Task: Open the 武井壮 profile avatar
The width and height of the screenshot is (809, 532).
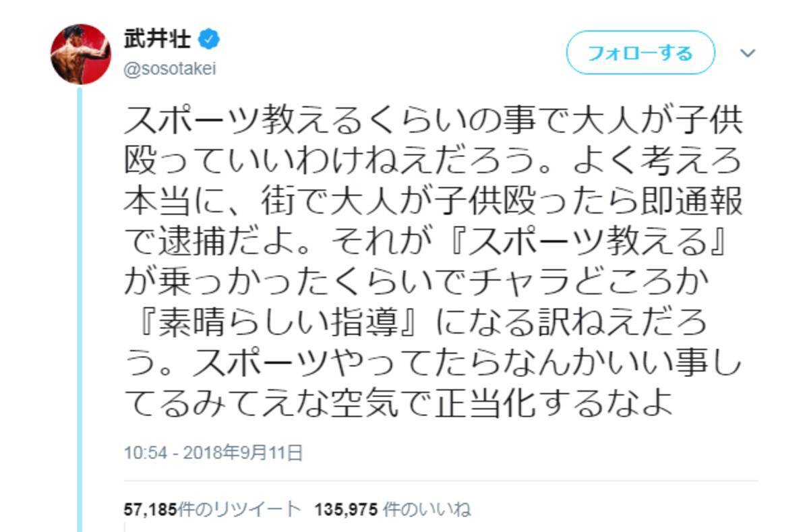Action: [x=81, y=54]
